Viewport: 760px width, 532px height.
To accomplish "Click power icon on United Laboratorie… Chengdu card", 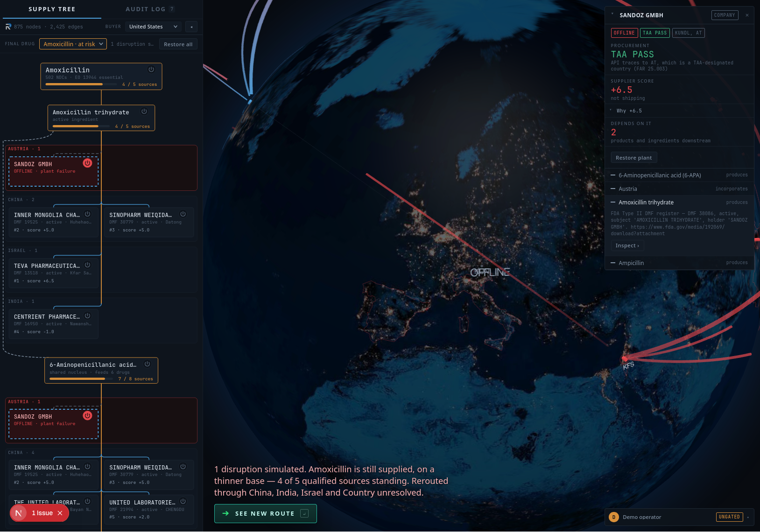I will [183, 502].
